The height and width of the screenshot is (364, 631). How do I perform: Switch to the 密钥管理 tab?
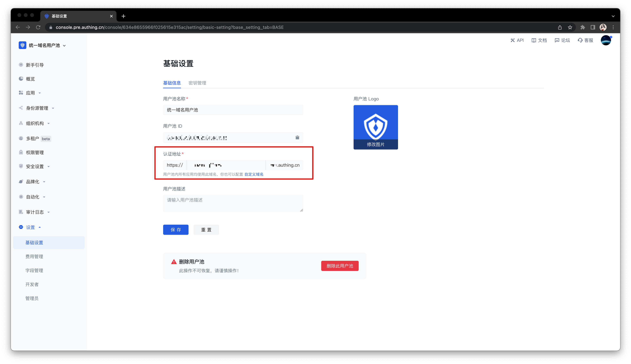click(x=197, y=83)
